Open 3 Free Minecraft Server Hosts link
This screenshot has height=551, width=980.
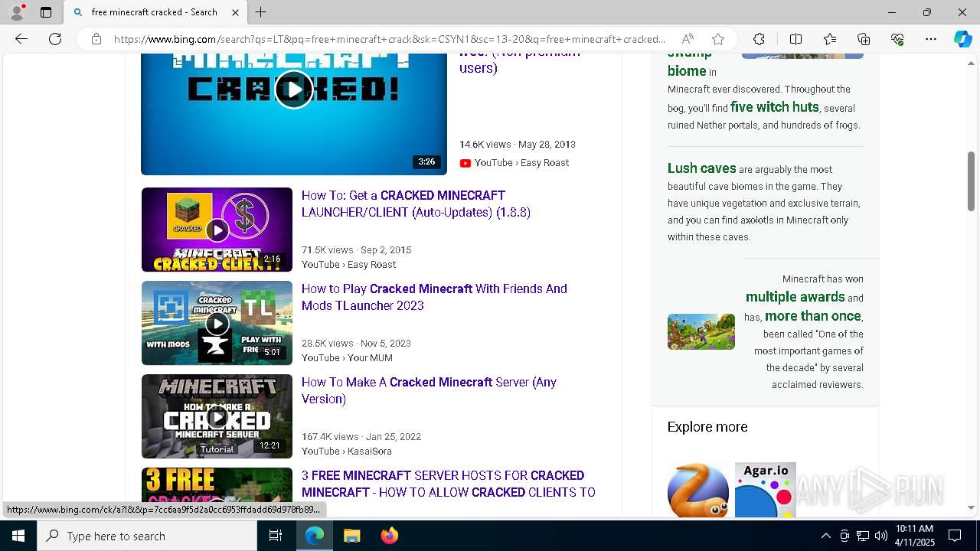pyautogui.click(x=448, y=484)
